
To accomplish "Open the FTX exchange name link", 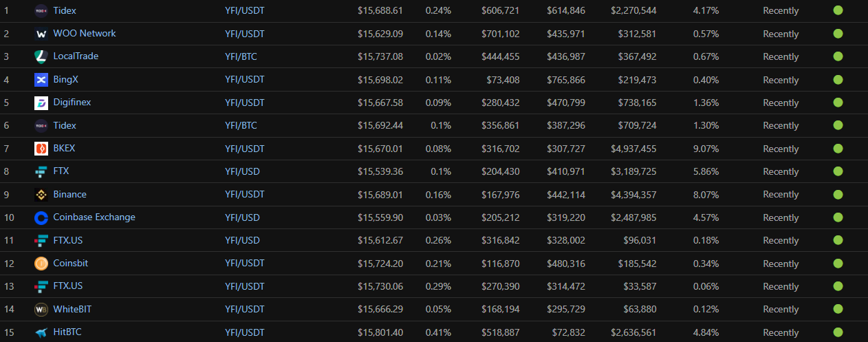I will [61, 171].
